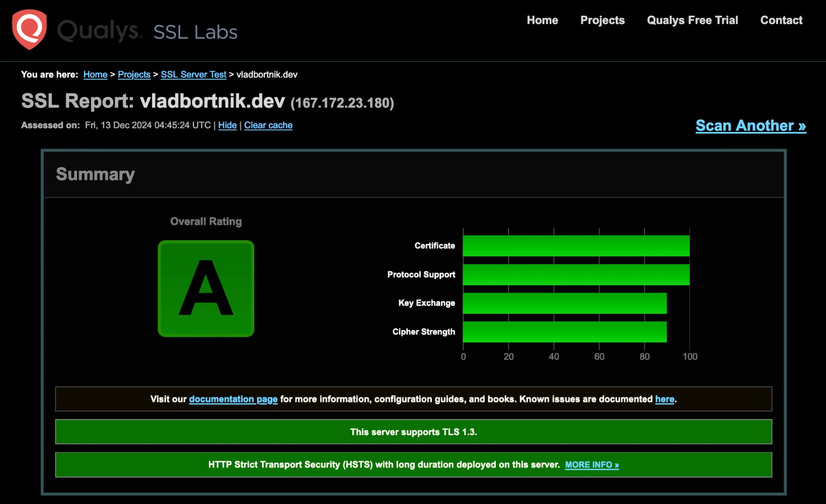The height and width of the screenshot is (504, 826).
Task: Go to SSL Server Test breadcrumb
Action: (193, 75)
